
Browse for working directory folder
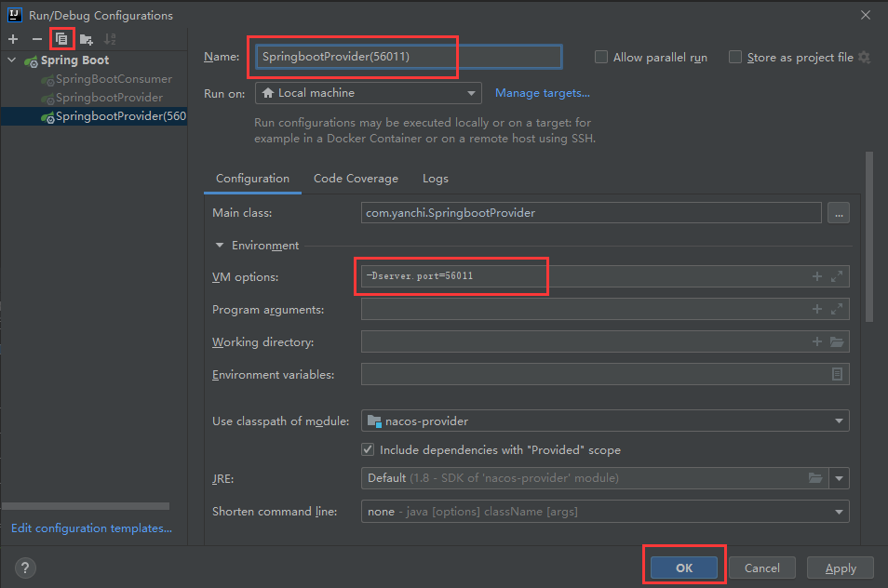pos(837,341)
